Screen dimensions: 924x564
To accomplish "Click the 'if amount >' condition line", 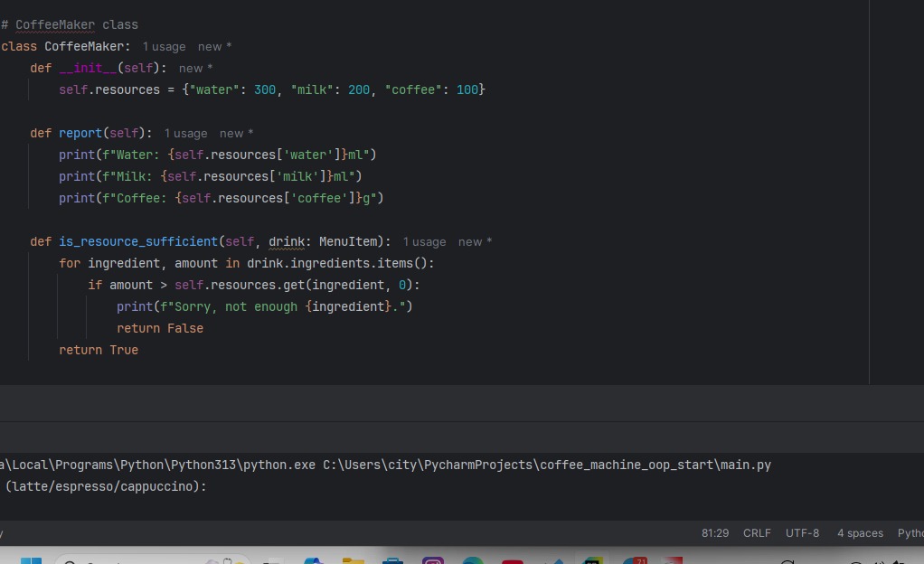I will point(254,286).
